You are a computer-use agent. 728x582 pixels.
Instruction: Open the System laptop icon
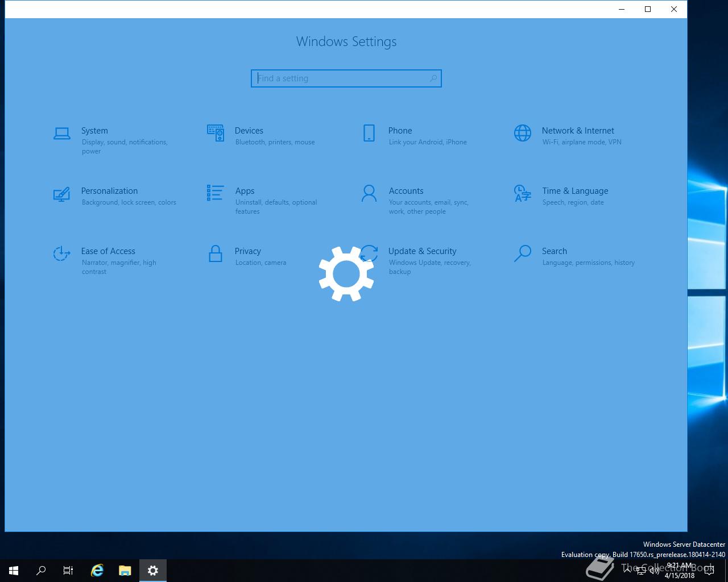tap(62, 134)
